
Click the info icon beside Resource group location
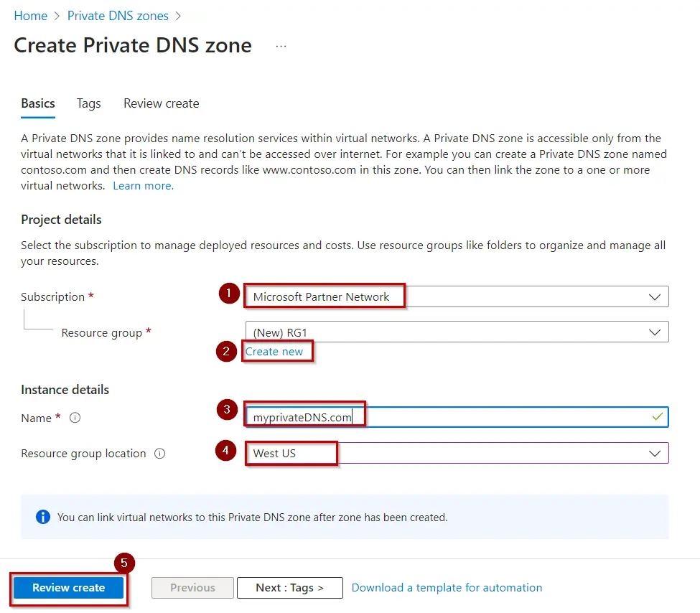point(159,454)
